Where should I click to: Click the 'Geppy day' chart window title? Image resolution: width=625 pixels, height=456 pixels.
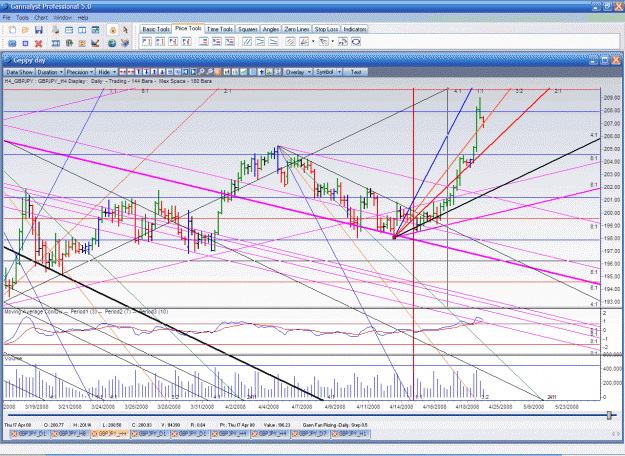click(29, 61)
